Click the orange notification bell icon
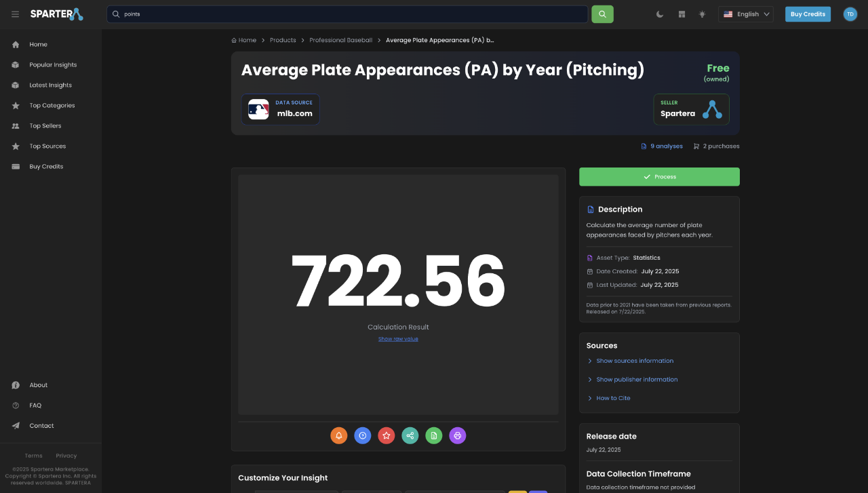The width and height of the screenshot is (868, 493). tap(339, 435)
